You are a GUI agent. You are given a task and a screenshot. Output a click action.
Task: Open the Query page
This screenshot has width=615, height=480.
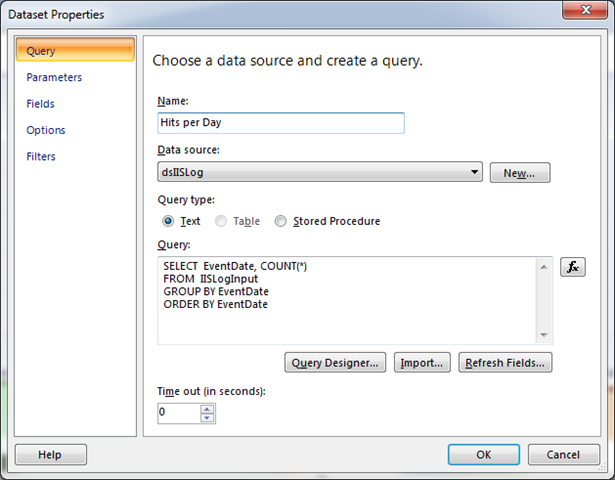pyautogui.click(x=75, y=50)
